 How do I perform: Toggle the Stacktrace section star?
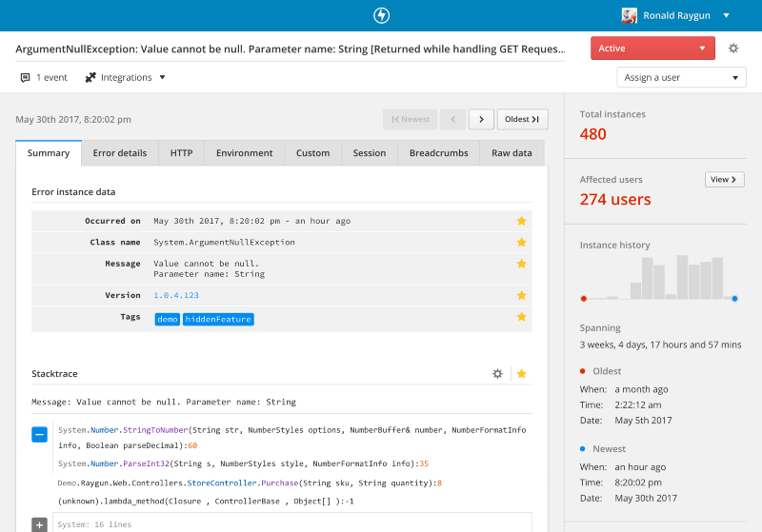pyautogui.click(x=521, y=373)
